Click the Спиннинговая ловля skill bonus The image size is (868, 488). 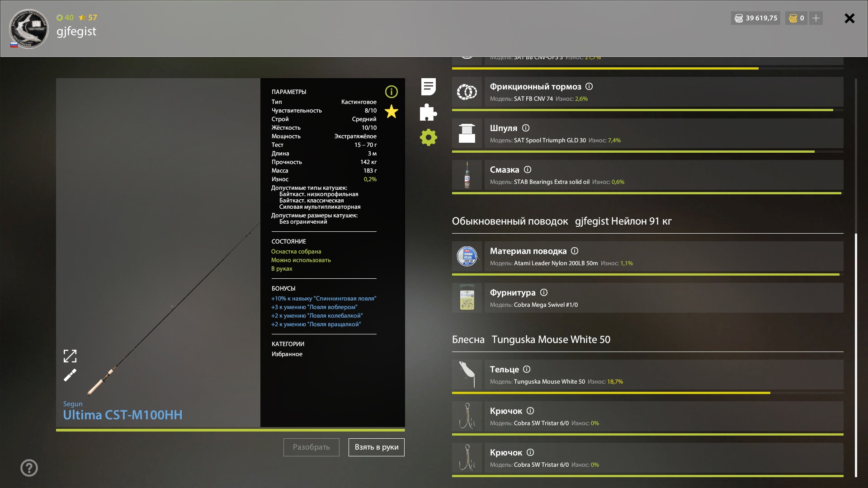point(324,299)
